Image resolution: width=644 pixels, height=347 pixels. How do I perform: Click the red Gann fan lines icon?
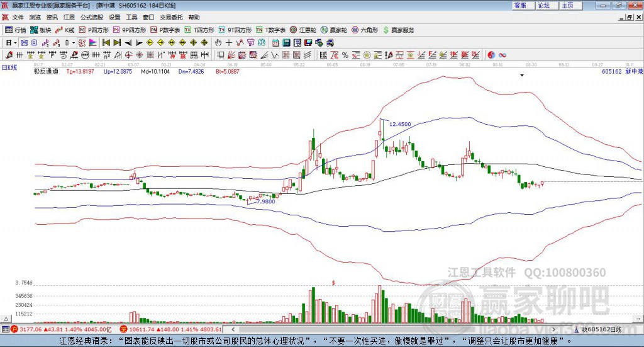coord(231,55)
